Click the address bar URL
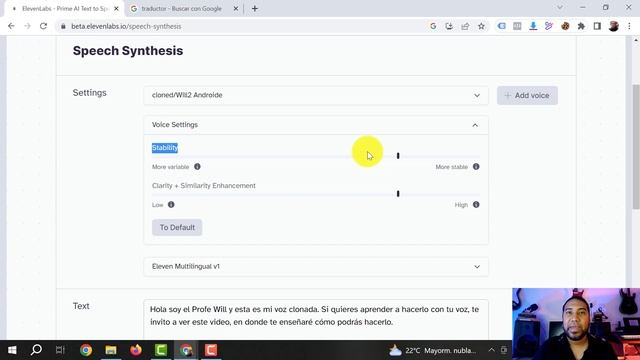Screen dimensions: 640x360 click(126, 26)
